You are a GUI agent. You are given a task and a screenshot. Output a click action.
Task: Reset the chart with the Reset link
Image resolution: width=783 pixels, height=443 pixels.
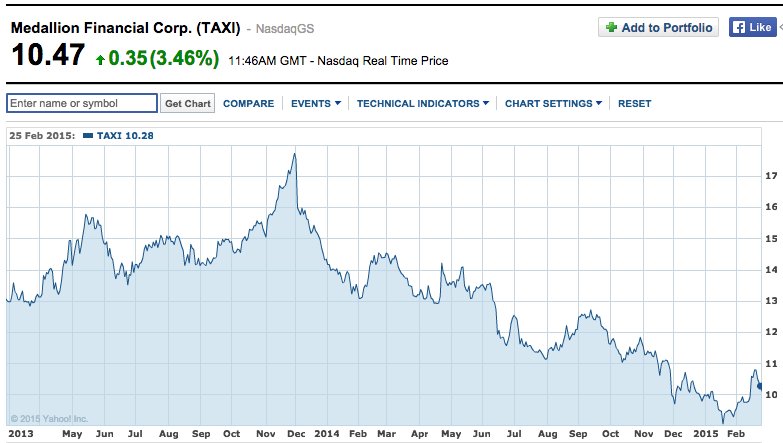pyautogui.click(x=634, y=103)
